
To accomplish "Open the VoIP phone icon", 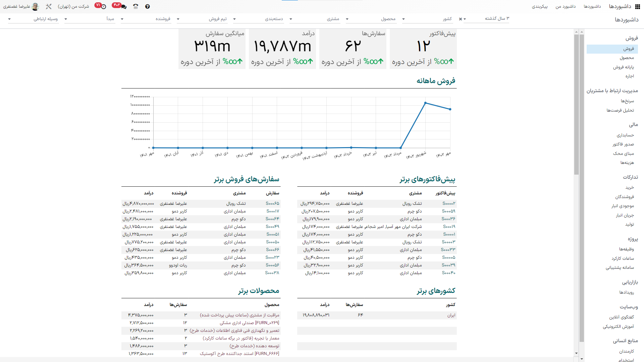I will click(136, 6).
